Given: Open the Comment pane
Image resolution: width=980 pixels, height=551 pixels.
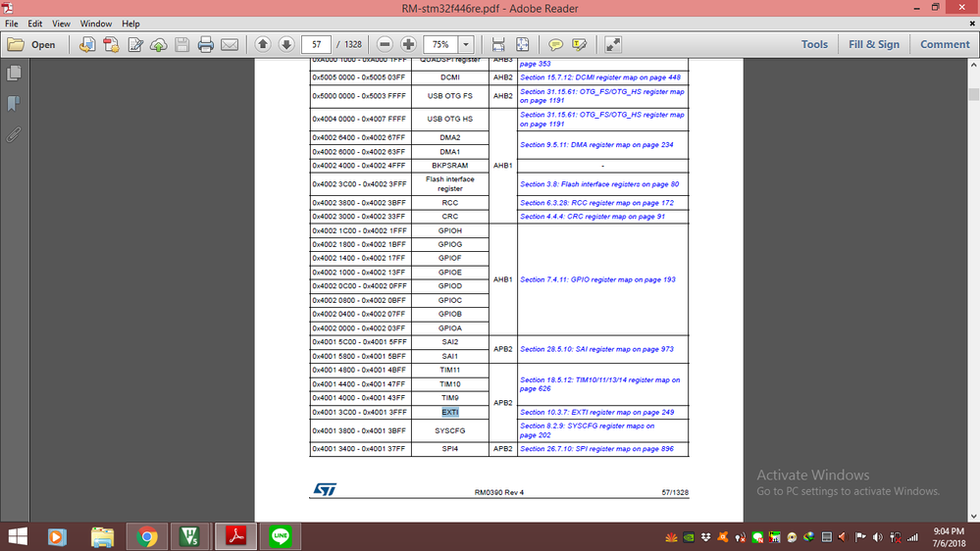Looking at the screenshot, I should pos(945,44).
